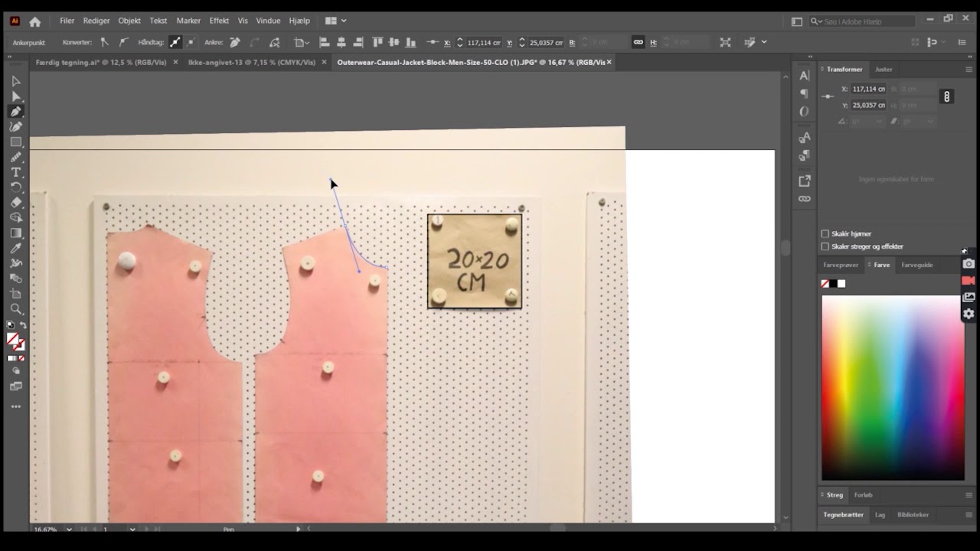Convert anchor point to corner icon
The image size is (980, 551).
[x=104, y=42]
